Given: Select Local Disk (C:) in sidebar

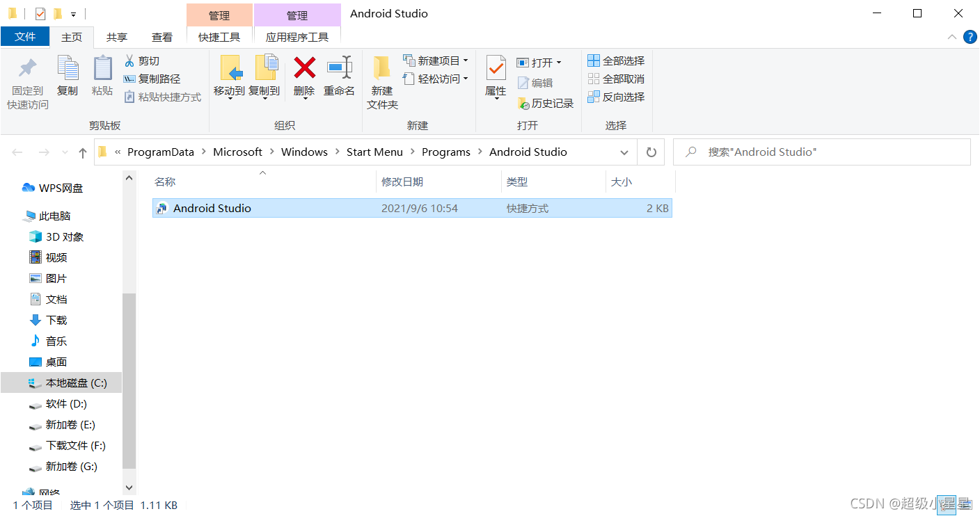Looking at the screenshot, I should click(x=61, y=382).
